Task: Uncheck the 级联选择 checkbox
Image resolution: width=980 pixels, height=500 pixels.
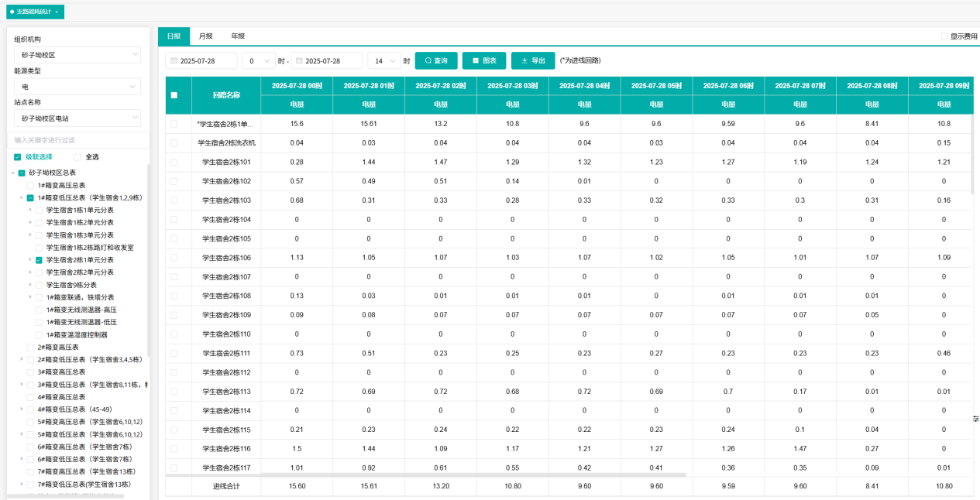Action: pyautogui.click(x=18, y=157)
